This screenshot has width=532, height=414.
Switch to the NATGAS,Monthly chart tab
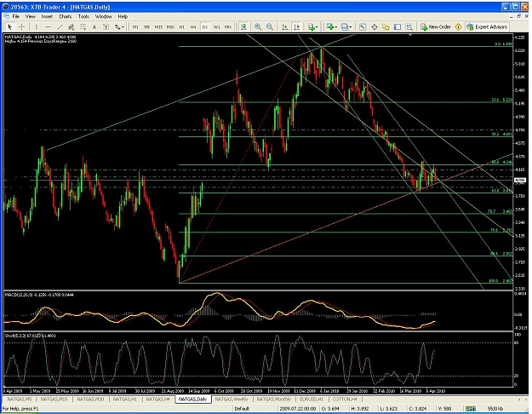coord(274,400)
